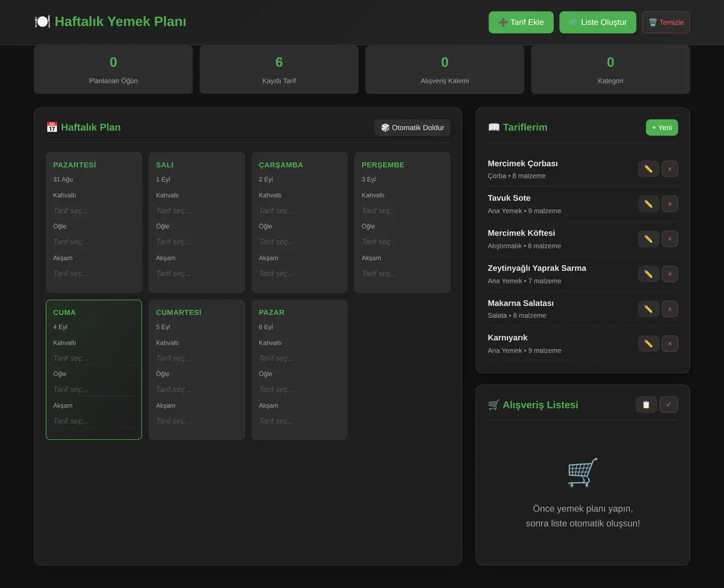Click the clipboard copy icon in Alışveriş Listesi
The image size is (724, 588).
tap(646, 405)
